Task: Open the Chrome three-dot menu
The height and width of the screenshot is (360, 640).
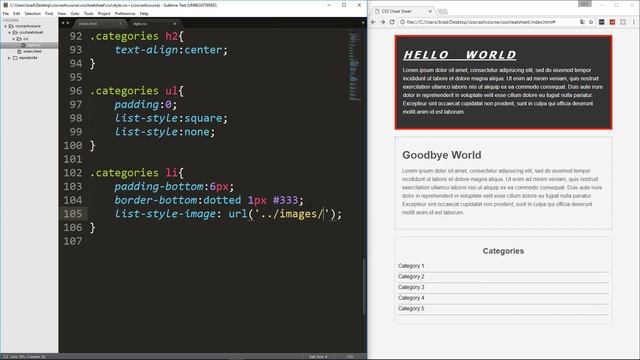Action: [633, 22]
